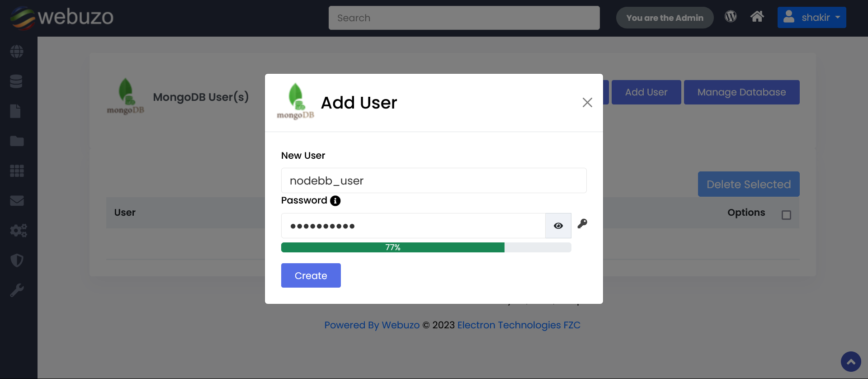
Task: Click the scroll-to-top arrow button
Action: coord(851,362)
